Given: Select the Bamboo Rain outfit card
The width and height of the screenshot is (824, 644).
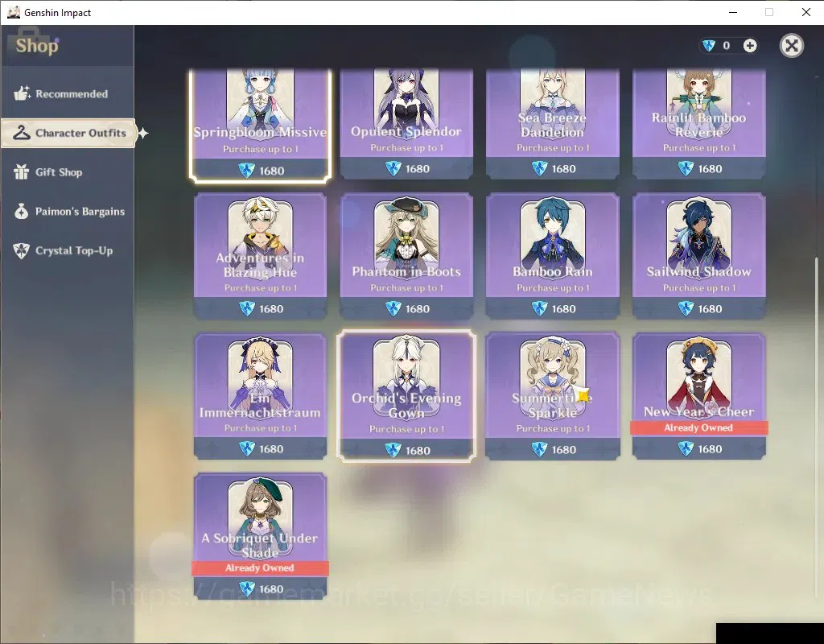Looking at the screenshot, I should (552, 256).
